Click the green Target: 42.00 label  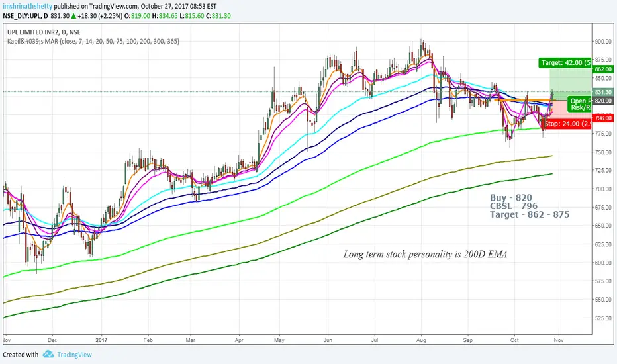pyautogui.click(x=565, y=63)
